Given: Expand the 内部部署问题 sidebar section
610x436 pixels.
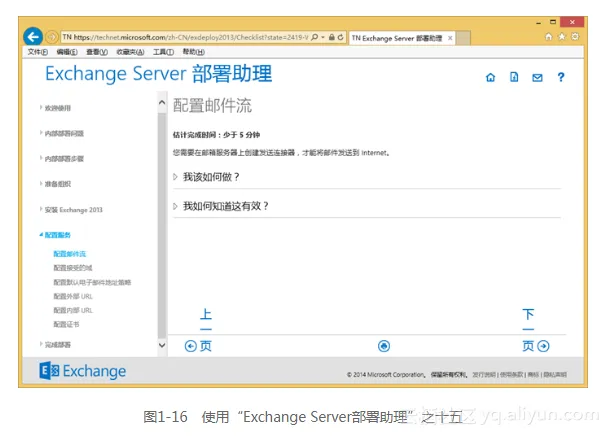Looking at the screenshot, I should pyautogui.click(x=61, y=133).
